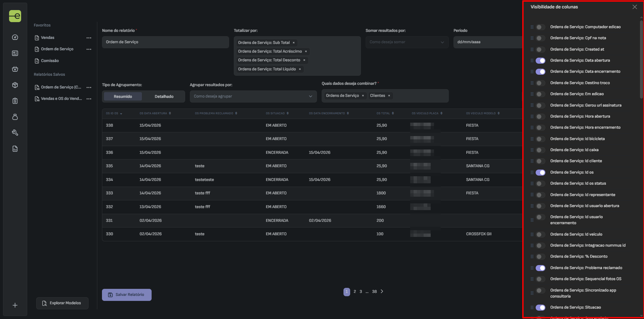Click the Salvar Relatório button
This screenshot has width=644, height=319.
(126, 295)
